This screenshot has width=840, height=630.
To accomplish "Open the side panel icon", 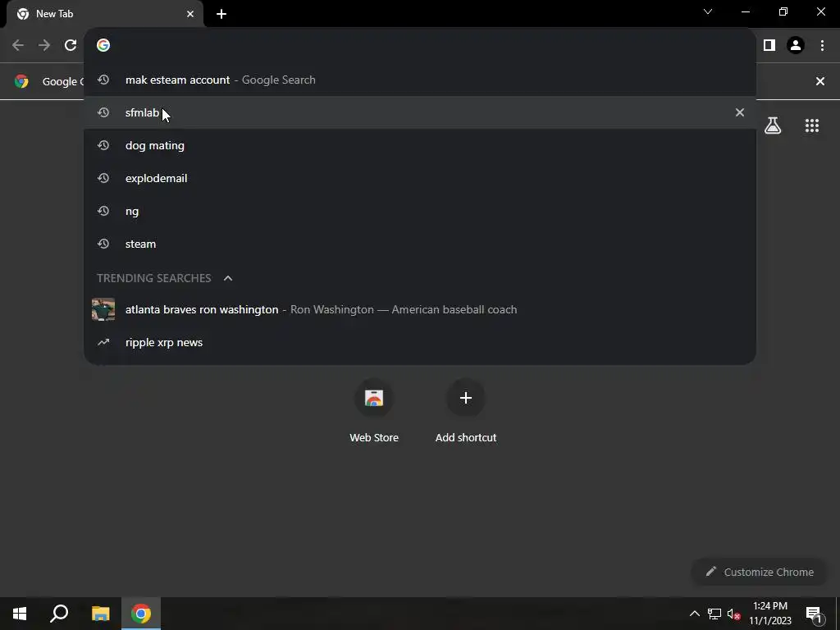I will 769,46.
